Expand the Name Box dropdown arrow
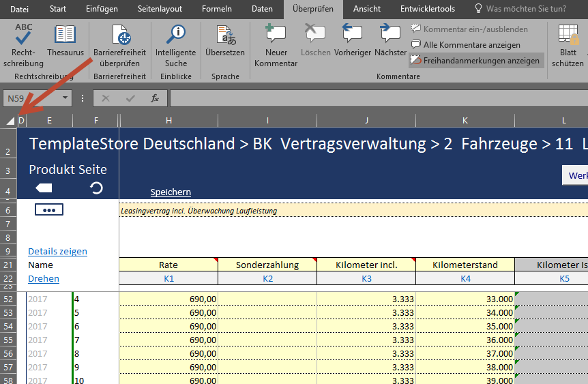Screen dimensions: 588x384 click(65, 98)
